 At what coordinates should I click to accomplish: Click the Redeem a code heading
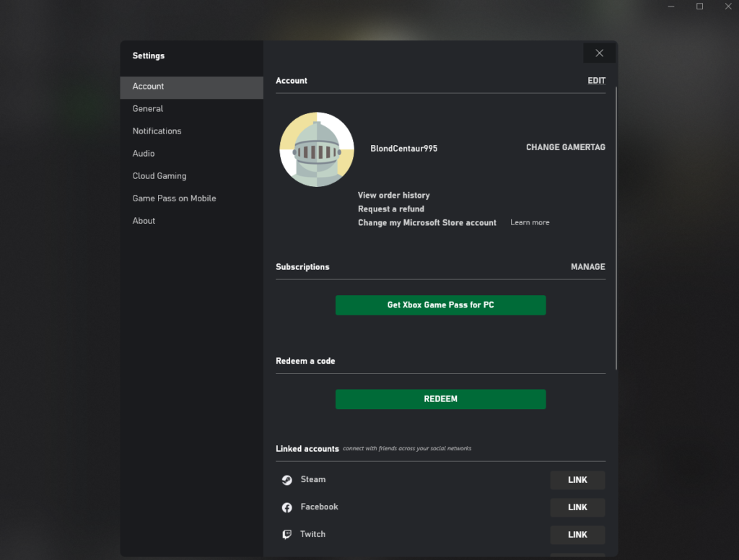coord(305,361)
